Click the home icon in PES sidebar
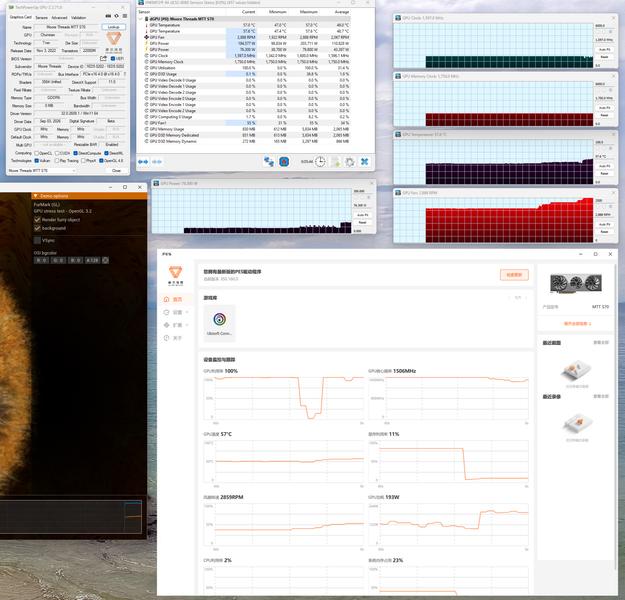 167,299
